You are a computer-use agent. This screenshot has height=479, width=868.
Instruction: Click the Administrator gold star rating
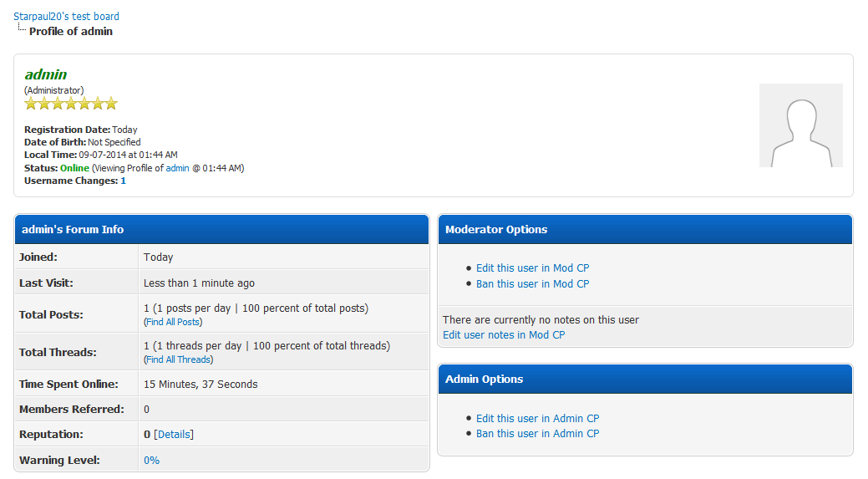pyautogui.click(x=71, y=104)
